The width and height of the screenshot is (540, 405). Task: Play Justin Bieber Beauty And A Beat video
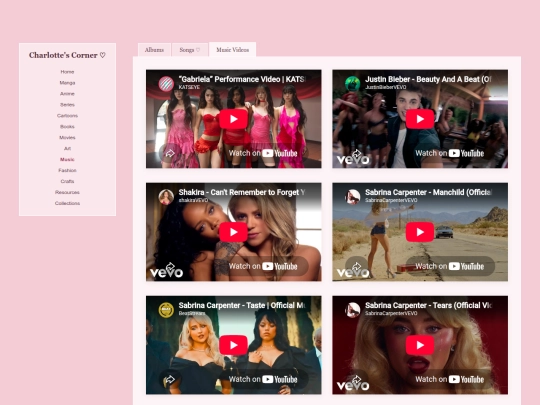(x=420, y=119)
